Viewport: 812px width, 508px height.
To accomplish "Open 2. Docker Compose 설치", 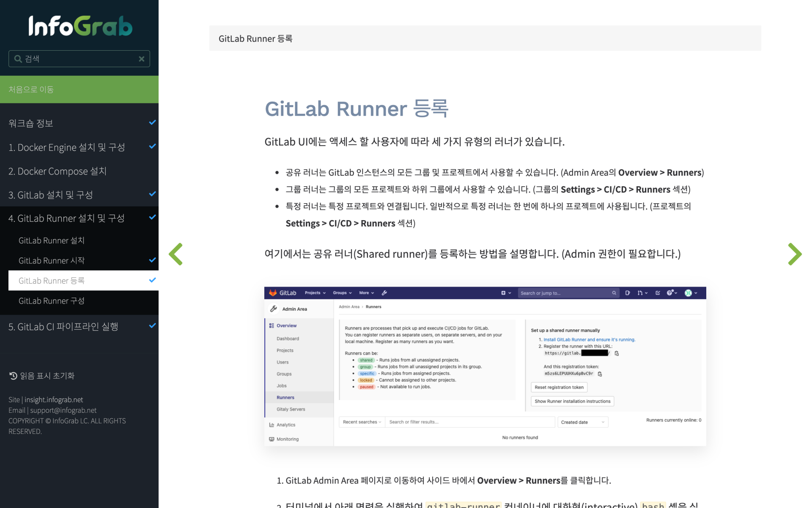I will 58,171.
